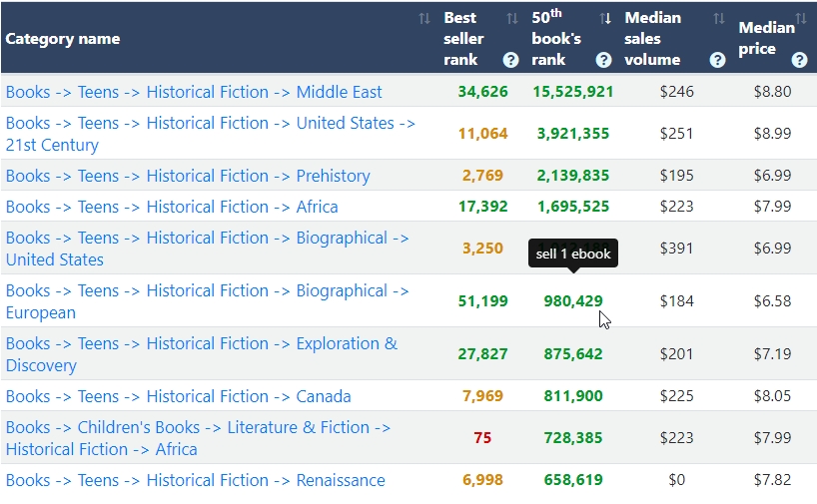
Task: Open the Prehistory category link
Action: [188, 176]
